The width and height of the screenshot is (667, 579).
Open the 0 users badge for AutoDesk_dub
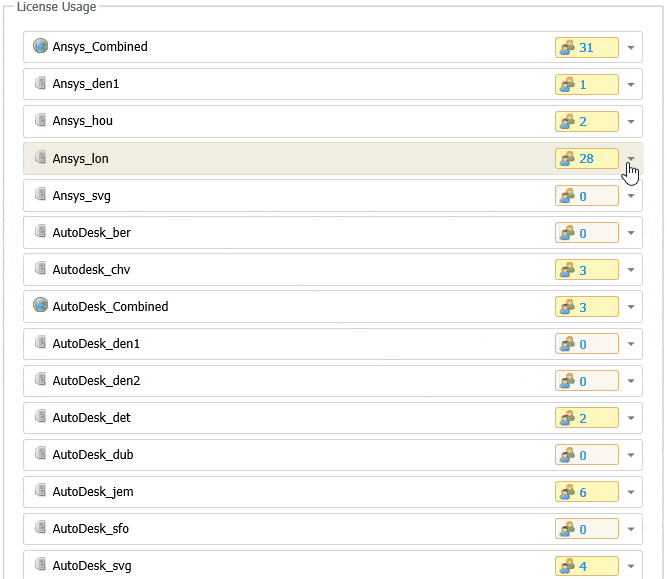point(587,455)
